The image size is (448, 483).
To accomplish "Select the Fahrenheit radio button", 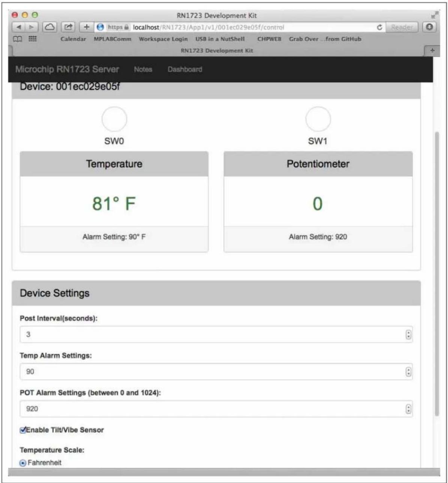I will coord(23,463).
